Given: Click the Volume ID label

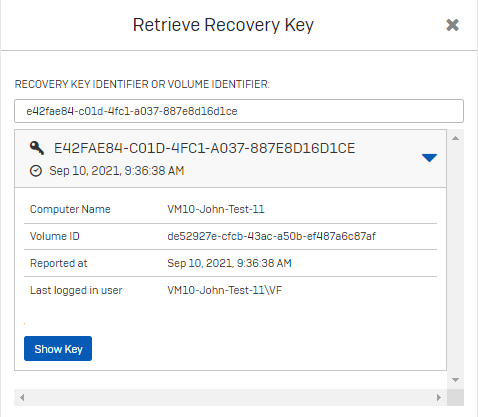Looking at the screenshot, I should pyautogui.click(x=55, y=236).
